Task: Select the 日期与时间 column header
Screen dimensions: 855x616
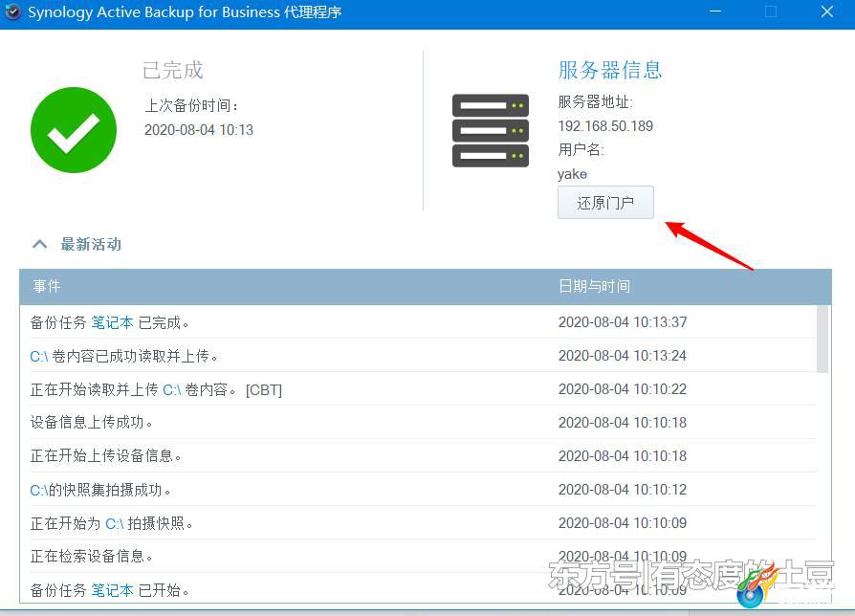Action: point(594,286)
